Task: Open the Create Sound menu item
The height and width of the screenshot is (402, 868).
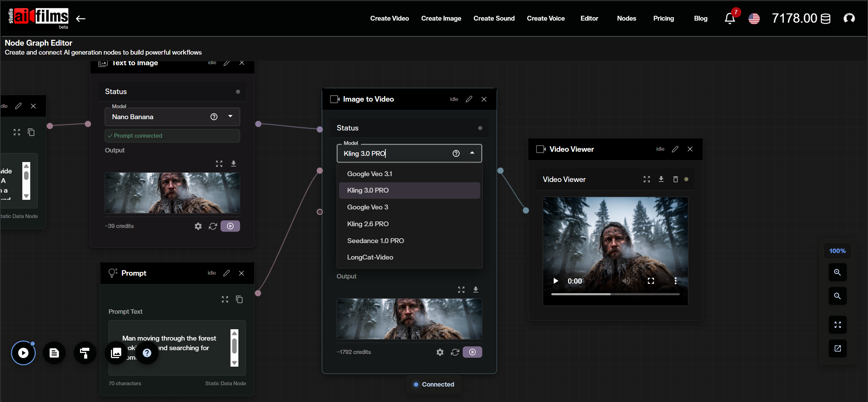Action: coord(494,18)
